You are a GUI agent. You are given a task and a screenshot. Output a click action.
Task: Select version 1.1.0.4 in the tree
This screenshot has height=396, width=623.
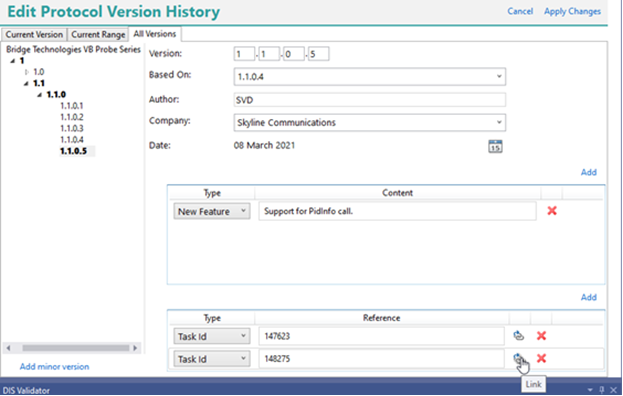pyautogui.click(x=72, y=139)
